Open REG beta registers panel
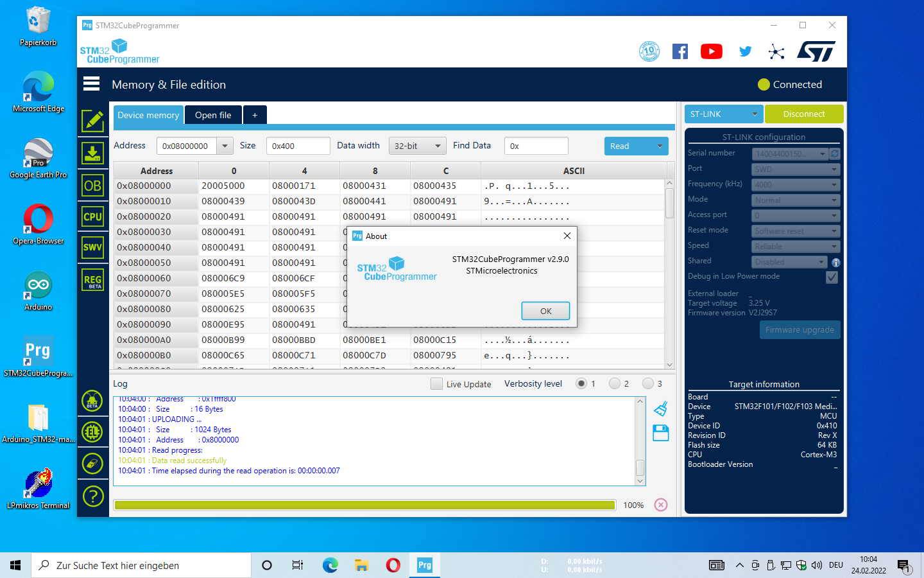The image size is (924, 578). [93, 280]
